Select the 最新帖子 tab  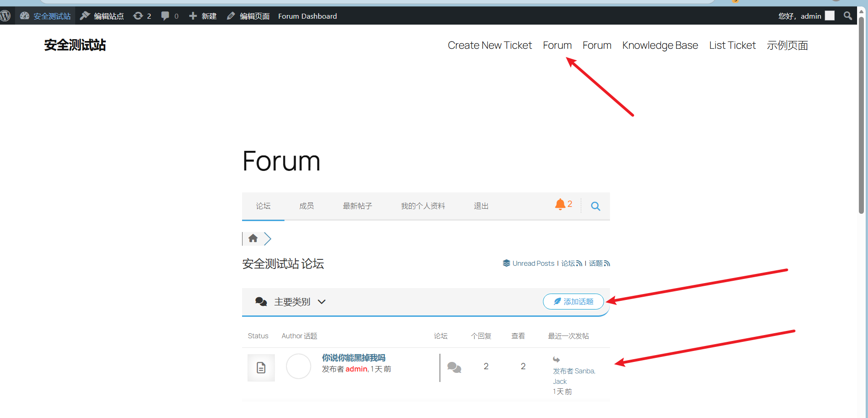click(357, 206)
